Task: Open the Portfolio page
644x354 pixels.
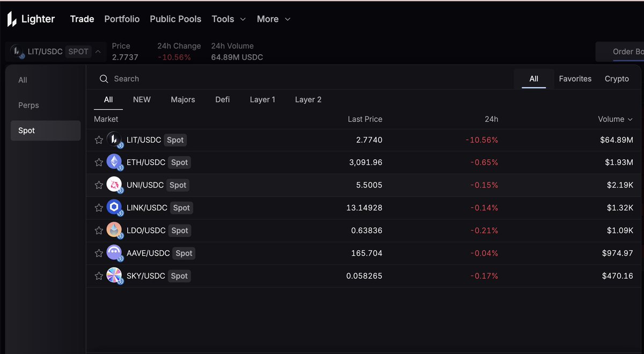Action: pos(122,19)
